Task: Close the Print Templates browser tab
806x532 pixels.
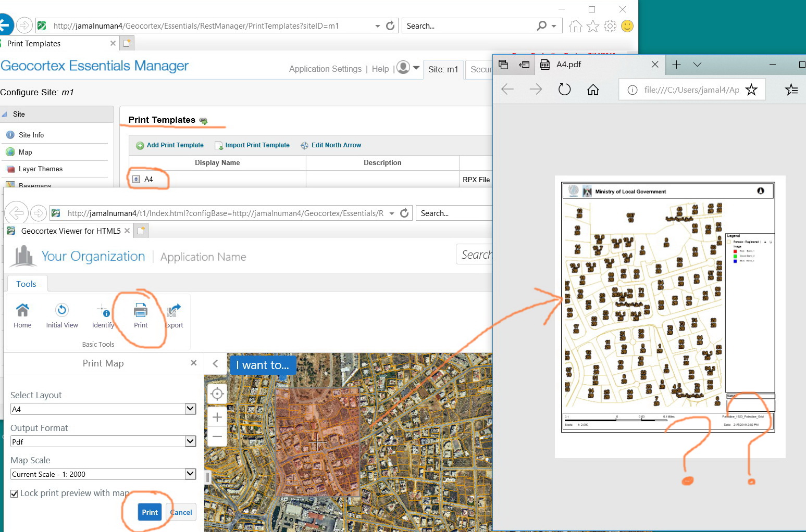Action: 113,43
